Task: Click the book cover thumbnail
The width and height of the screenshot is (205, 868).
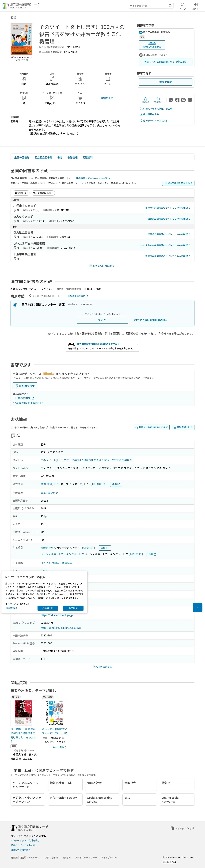Action: pyautogui.click(x=22, y=39)
